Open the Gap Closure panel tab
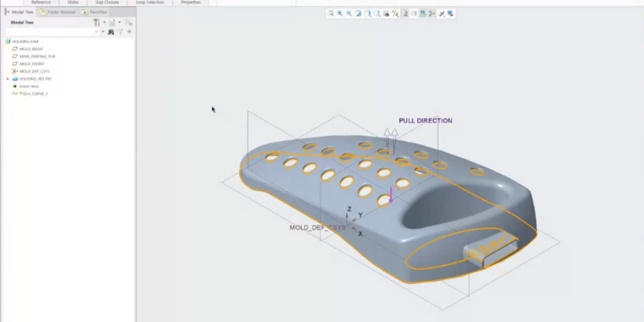The width and height of the screenshot is (644, 322). [107, 2]
